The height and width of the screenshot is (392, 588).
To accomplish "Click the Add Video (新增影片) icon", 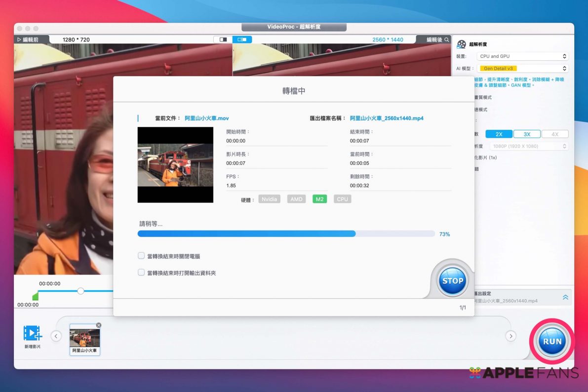I will [33, 334].
